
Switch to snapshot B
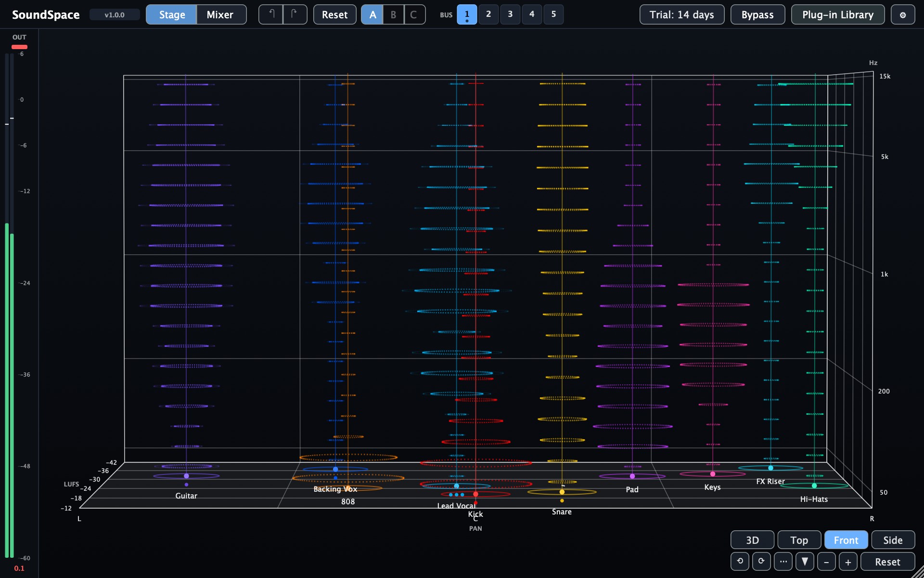point(393,14)
